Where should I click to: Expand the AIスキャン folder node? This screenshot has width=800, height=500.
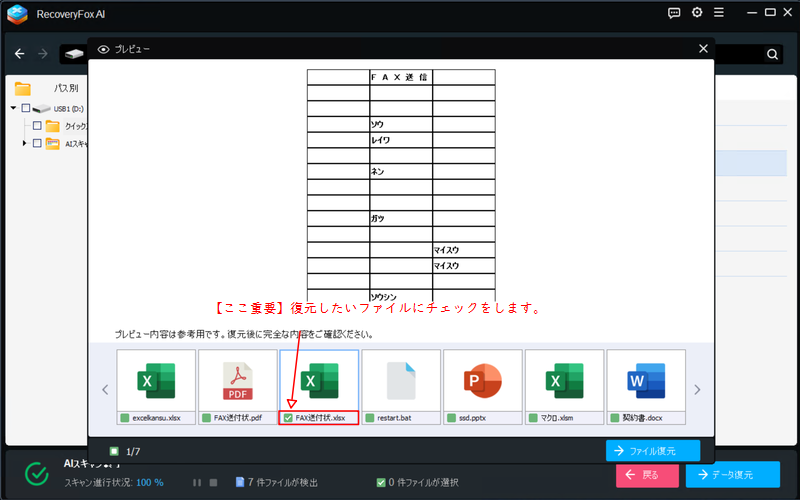pos(24,143)
